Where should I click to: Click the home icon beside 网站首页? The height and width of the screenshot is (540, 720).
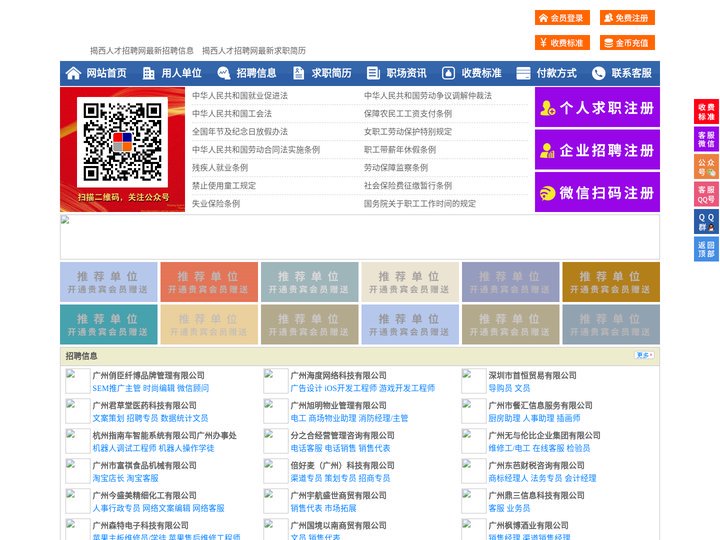(73, 73)
